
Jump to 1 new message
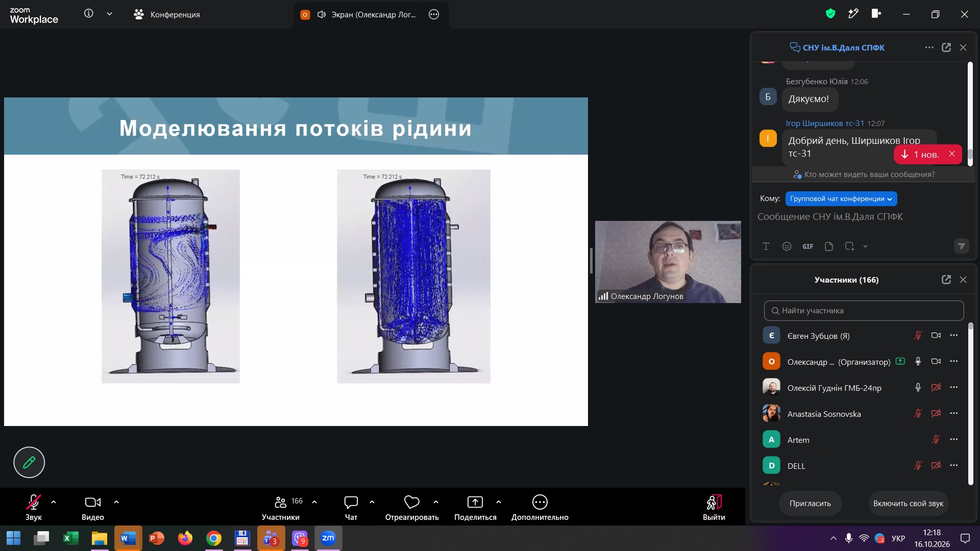(x=920, y=154)
